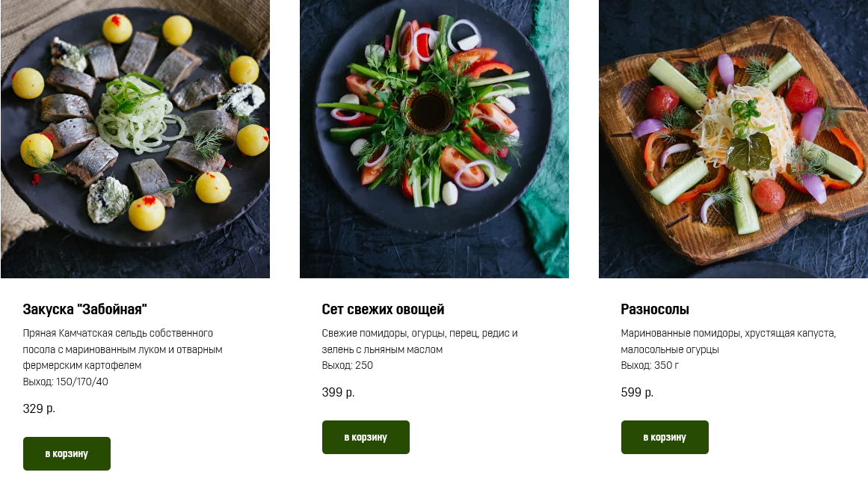Open the herring appetizer photo
The width and height of the screenshot is (868, 496).
click(x=135, y=139)
